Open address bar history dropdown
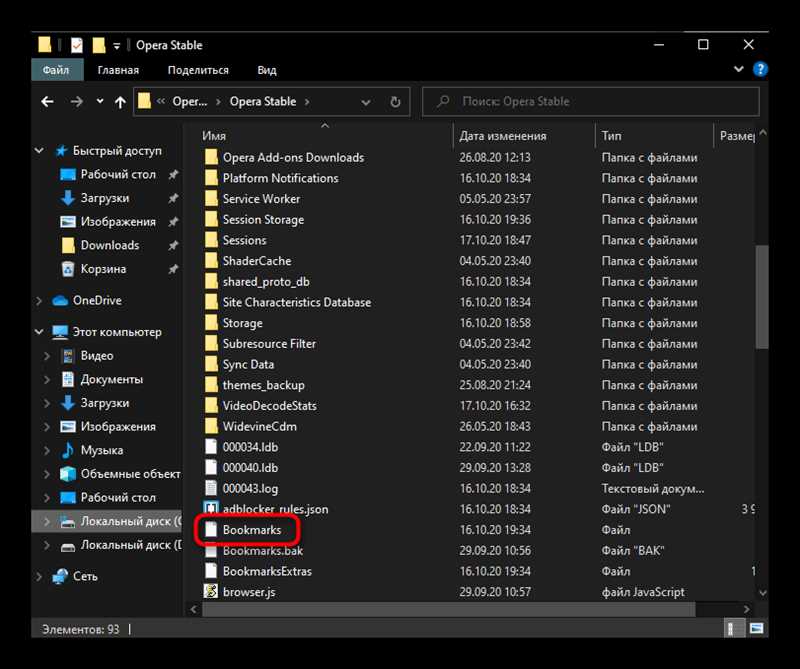800x669 pixels. (366, 102)
